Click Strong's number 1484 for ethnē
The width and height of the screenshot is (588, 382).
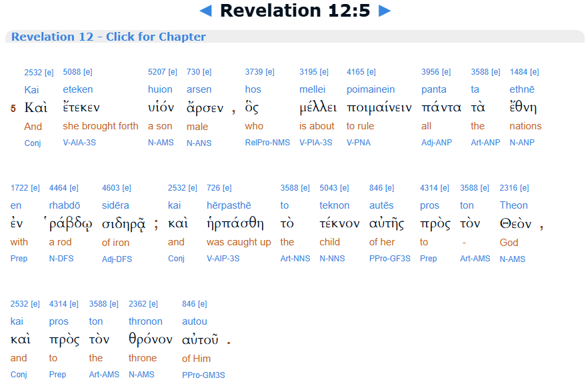click(x=519, y=72)
